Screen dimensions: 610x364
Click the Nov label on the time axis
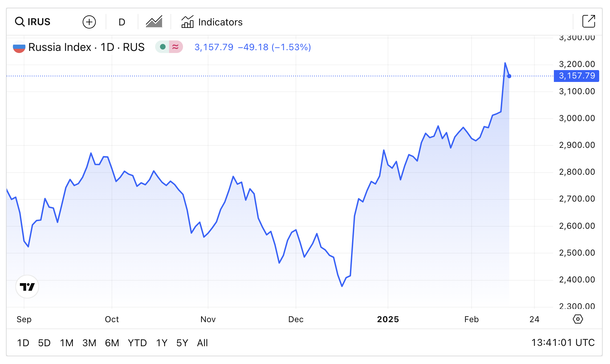(208, 319)
